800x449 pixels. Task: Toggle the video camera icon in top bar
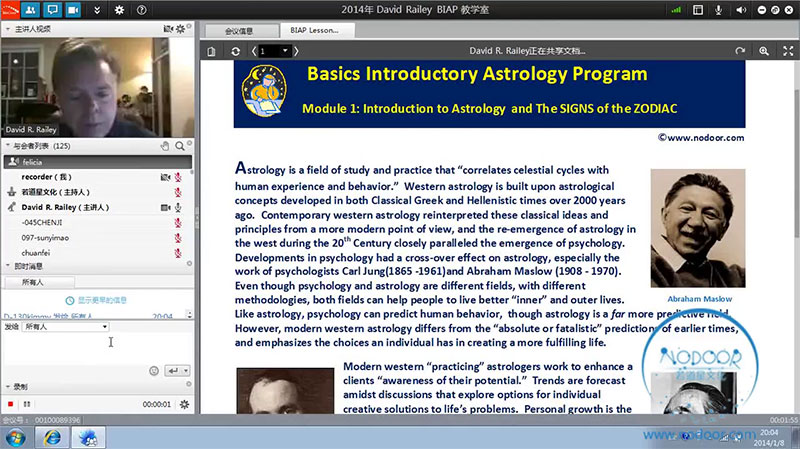73,9
